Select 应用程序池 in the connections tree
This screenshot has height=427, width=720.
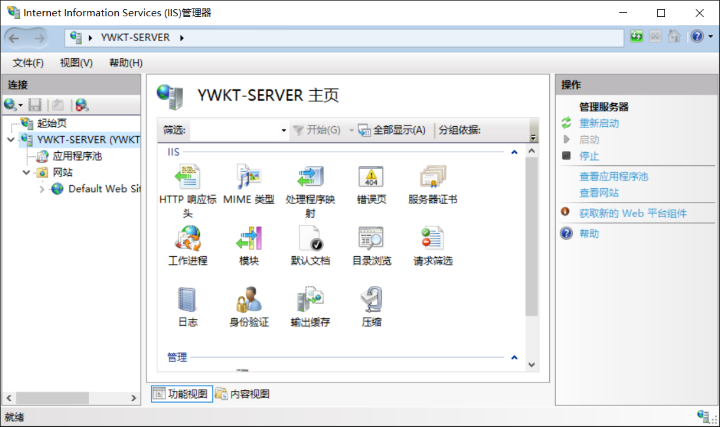pyautogui.click(x=77, y=156)
